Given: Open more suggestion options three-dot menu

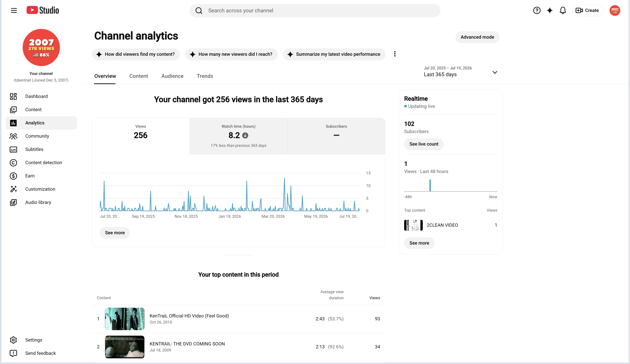Looking at the screenshot, I should click(395, 54).
